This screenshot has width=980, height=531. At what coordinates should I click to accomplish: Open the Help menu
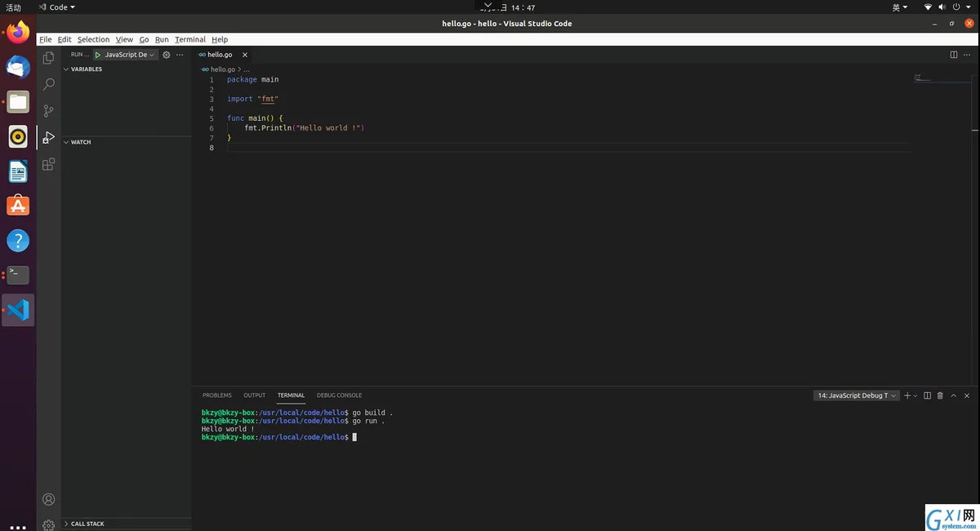tap(220, 39)
